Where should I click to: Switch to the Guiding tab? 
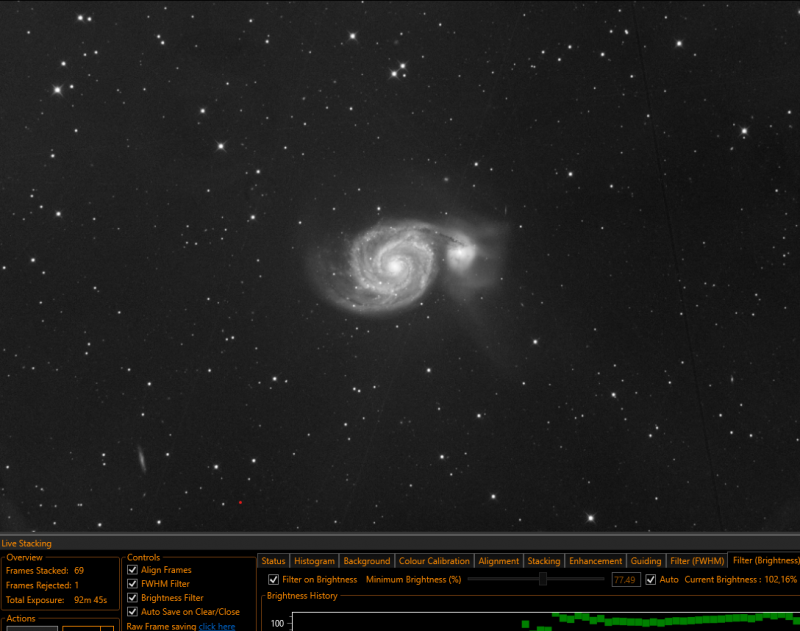(646, 561)
